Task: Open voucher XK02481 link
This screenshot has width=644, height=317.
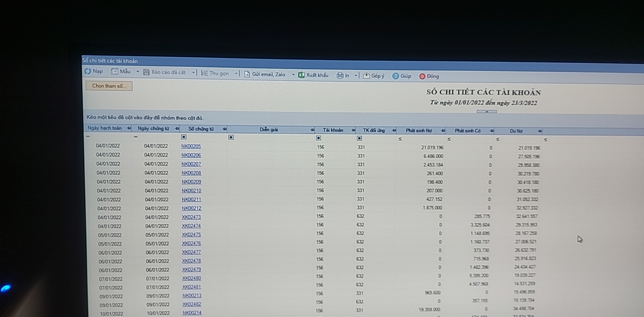Action: [191, 287]
